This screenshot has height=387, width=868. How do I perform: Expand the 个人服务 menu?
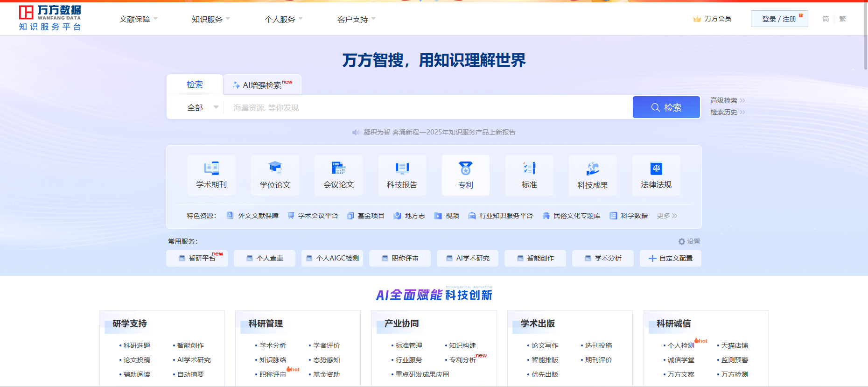click(x=284, y=19)
